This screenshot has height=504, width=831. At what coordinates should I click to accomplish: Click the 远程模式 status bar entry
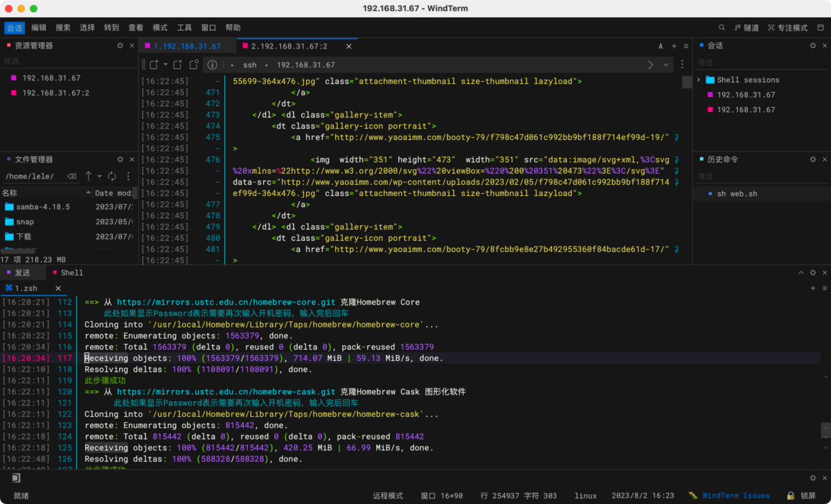click(x=388, y=496)
